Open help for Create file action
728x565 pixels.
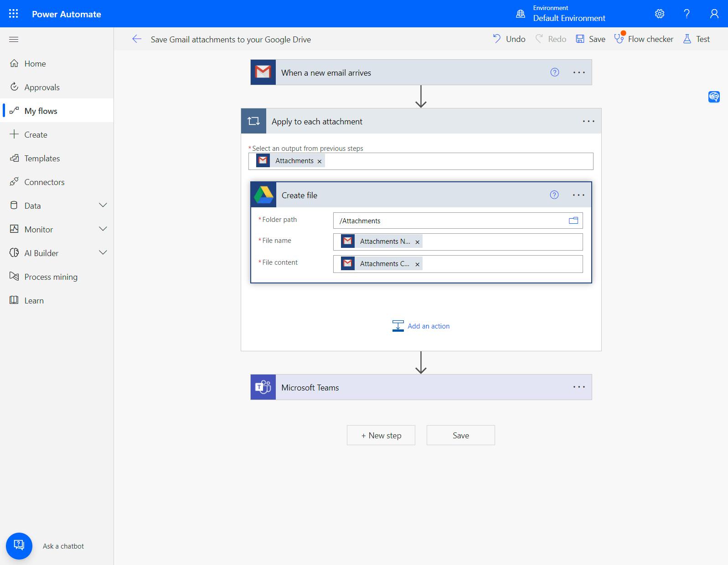point(554,195)
